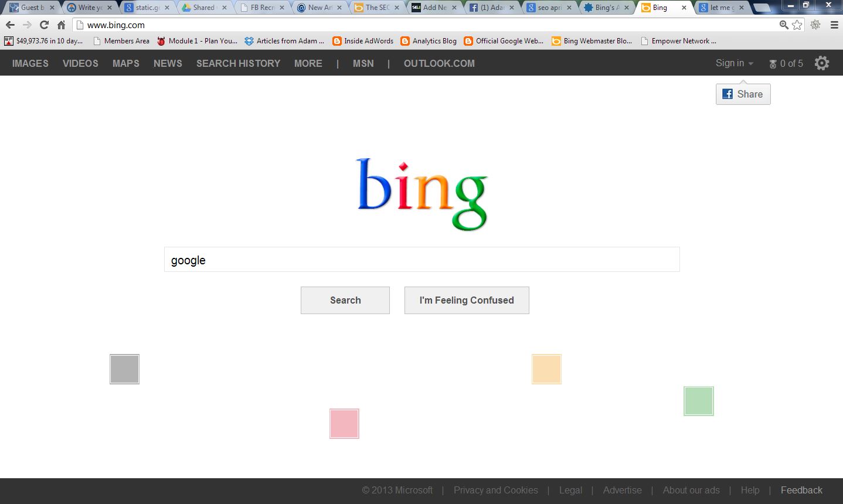Viewport: 843px width, 504px height.
Task: Click the Feedback footer link
Action: (801, 490)
